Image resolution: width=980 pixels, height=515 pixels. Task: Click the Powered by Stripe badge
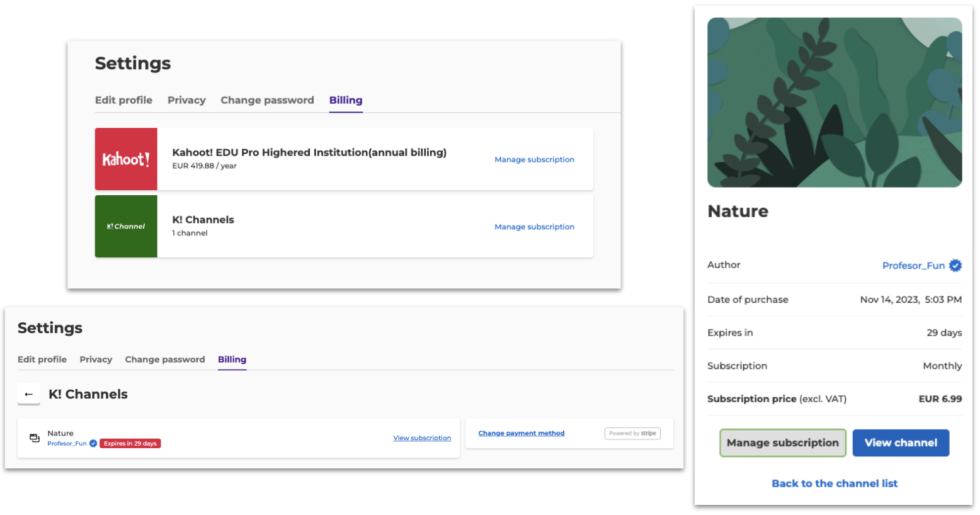pos(632,434)
